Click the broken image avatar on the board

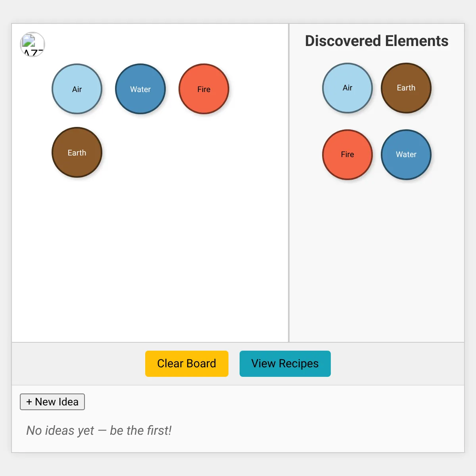point(33,44)
